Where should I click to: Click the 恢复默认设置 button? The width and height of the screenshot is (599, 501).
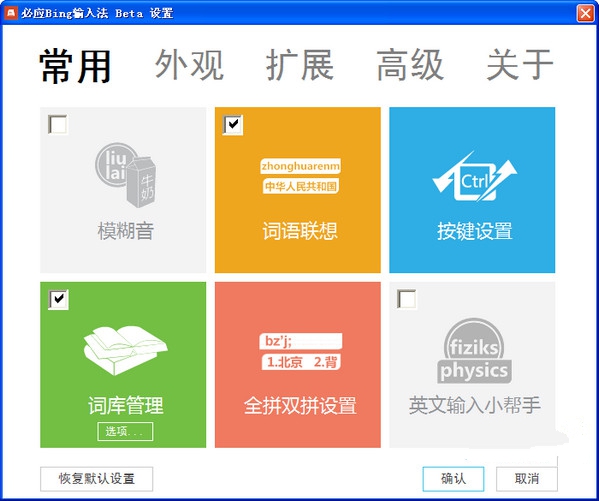click(97, 478)
